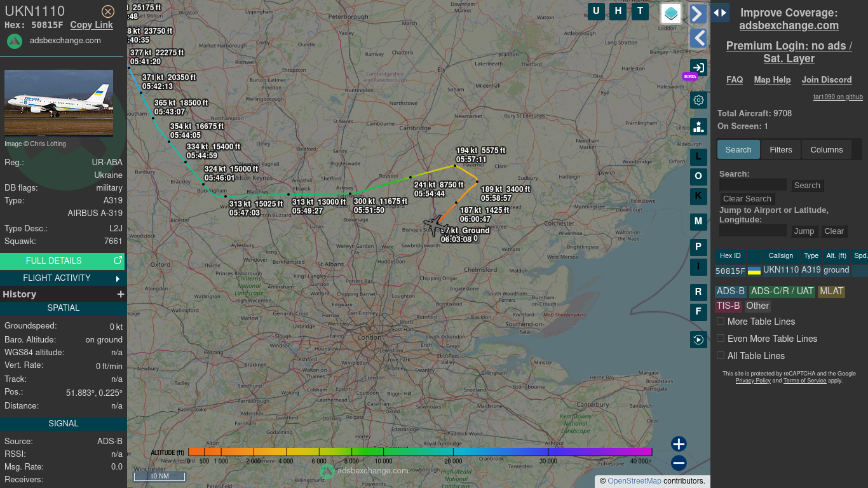Toggle the U map button
This screenshot has width=868, height=488.
coord(596,11)
